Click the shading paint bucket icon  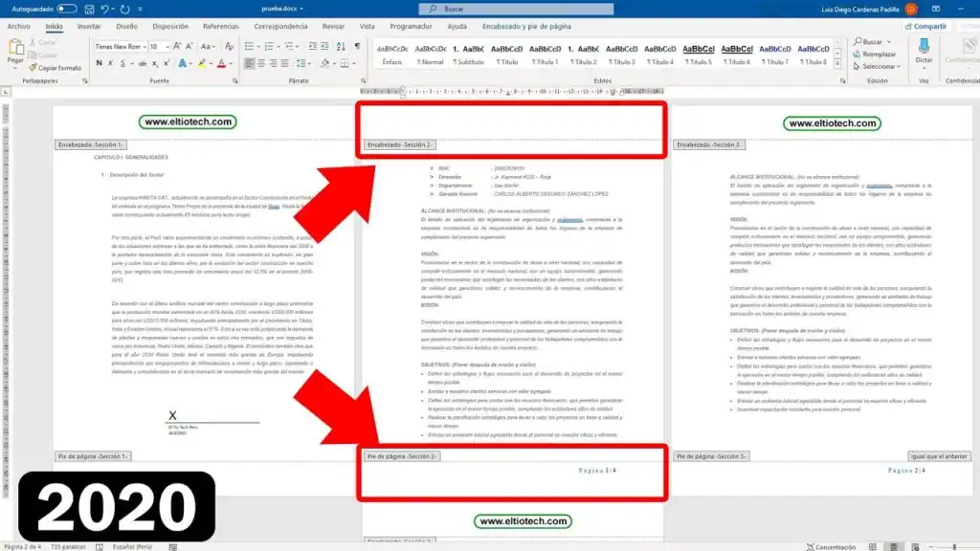tap(324, 63)
